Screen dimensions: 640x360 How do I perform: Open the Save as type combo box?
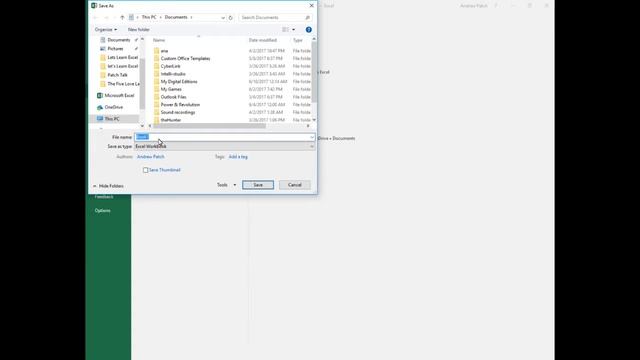pos(224,146)
